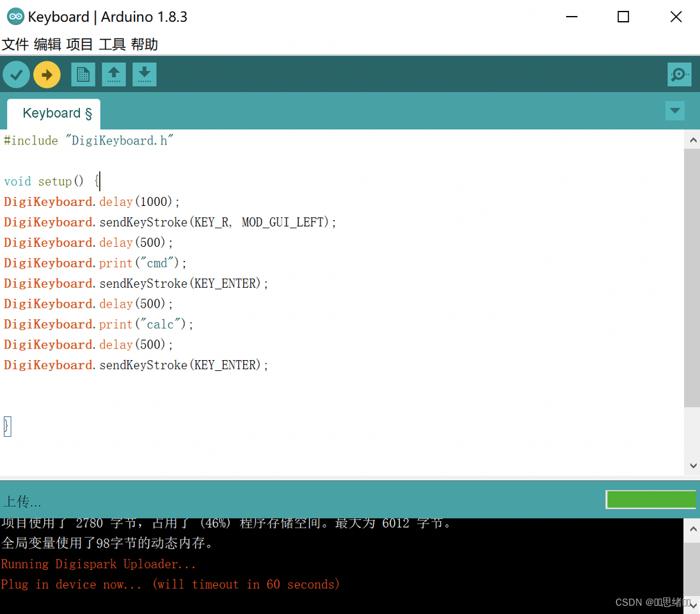Click the 'Plug in device now...' console line
This screenshot has height=614, width=700.
tap(170, 585)
